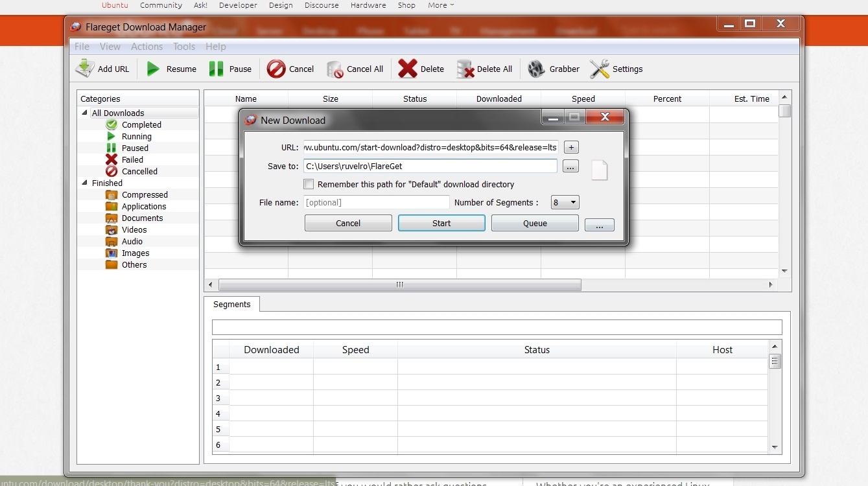Select the Paused category icon
The image size is (868, 486).
click(111, 148)
